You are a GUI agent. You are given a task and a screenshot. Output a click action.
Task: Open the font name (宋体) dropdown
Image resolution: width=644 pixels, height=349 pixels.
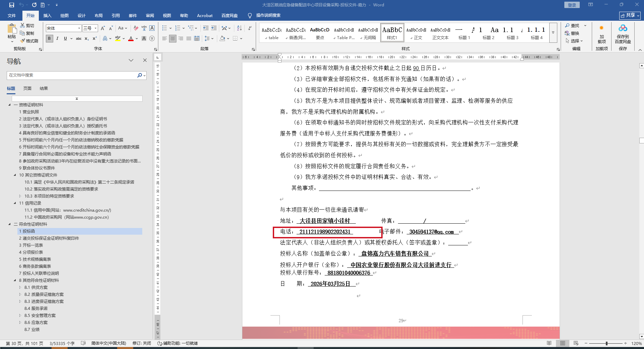coord(79,28)
